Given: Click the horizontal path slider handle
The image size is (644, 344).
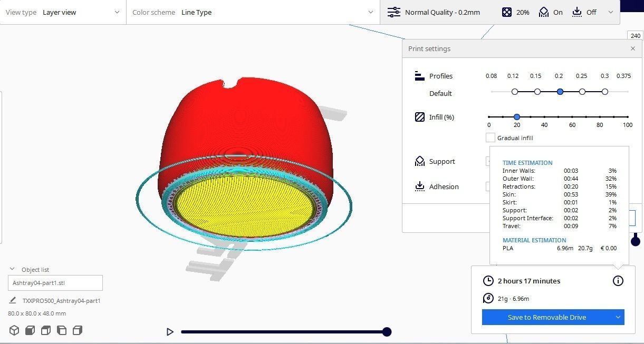Looking at the screenshot, I should coord(387,331).
